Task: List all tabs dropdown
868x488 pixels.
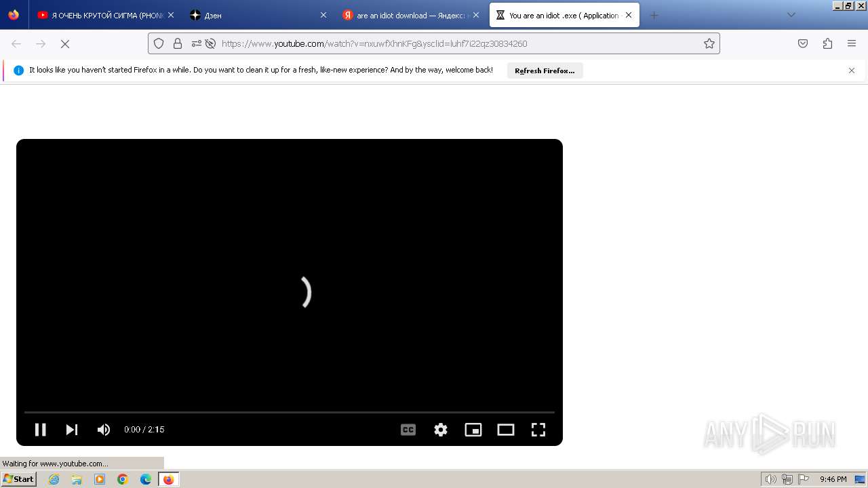Action: tap(791, 15)
